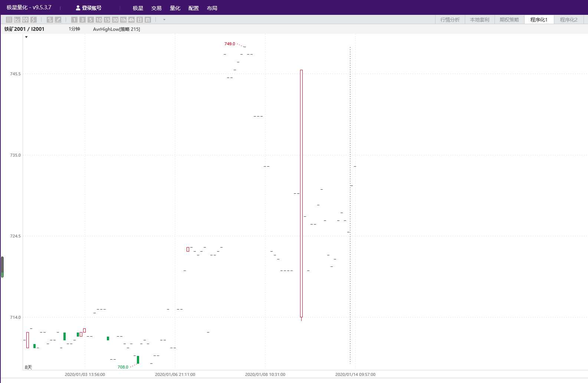Click the AvrHighLow[策略 215] strategy label
Screen dimensions: 588x383
tap(116, 29)
